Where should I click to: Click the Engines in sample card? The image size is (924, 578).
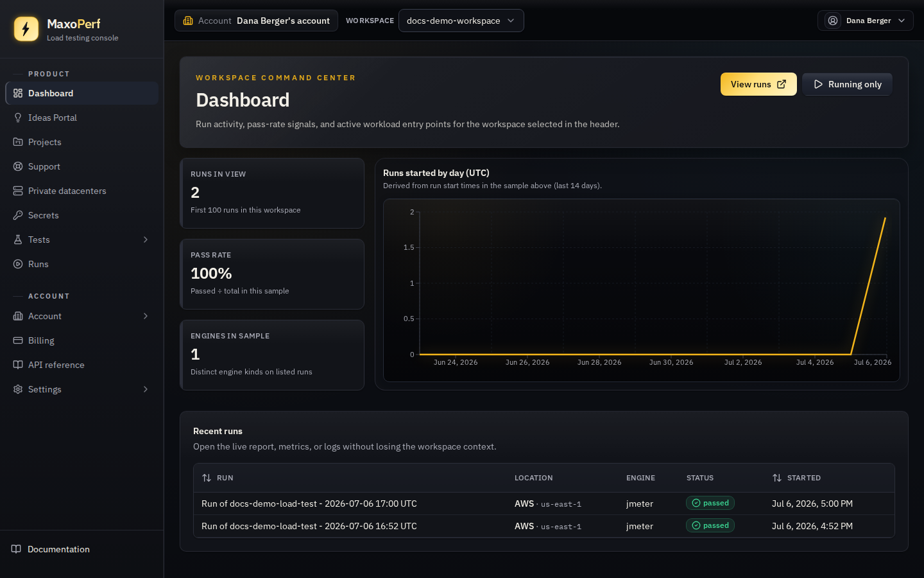pos(272,355)
